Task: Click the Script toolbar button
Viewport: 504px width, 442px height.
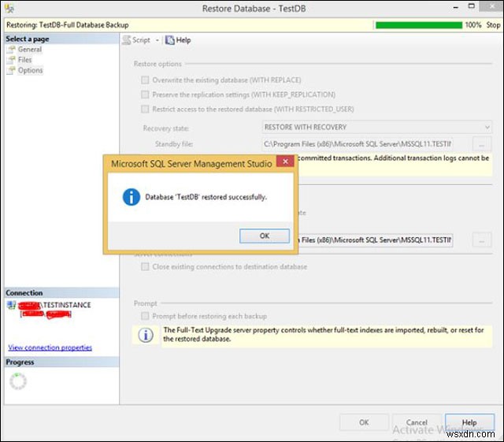Action: coord(136,40)
